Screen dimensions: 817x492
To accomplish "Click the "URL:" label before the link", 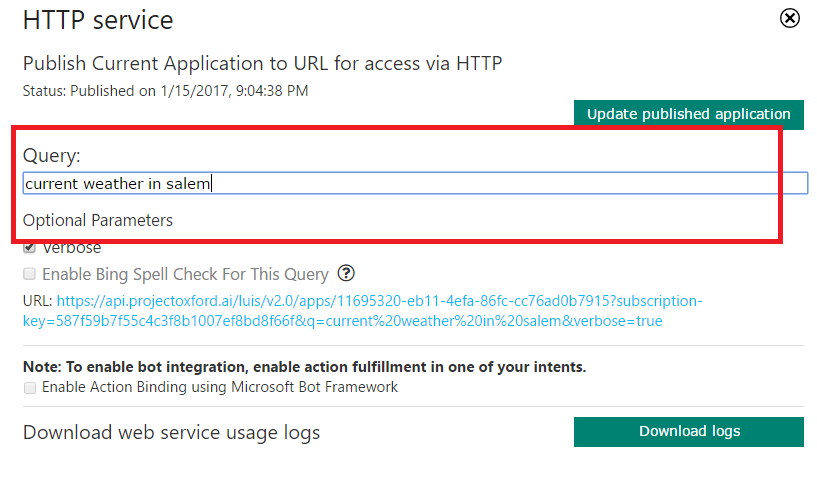I will tap(38, 300).
